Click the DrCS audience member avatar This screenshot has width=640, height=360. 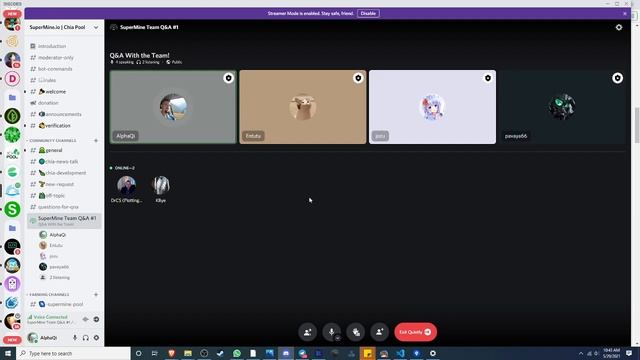point(127,185)
